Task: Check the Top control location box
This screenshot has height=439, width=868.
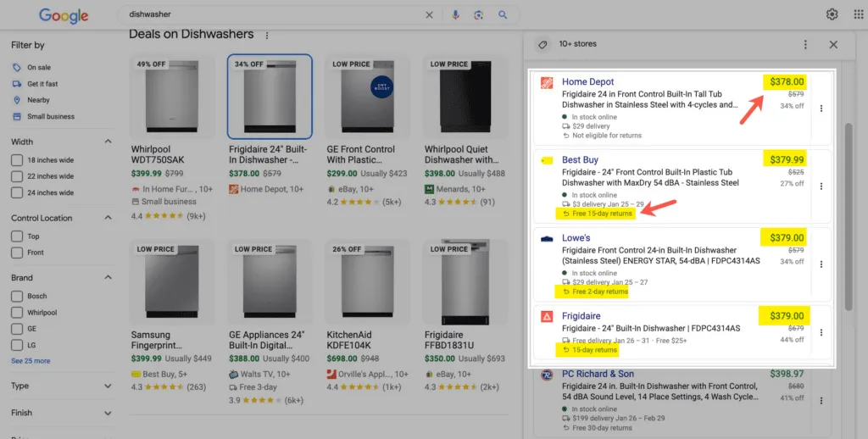Action: 17,236
